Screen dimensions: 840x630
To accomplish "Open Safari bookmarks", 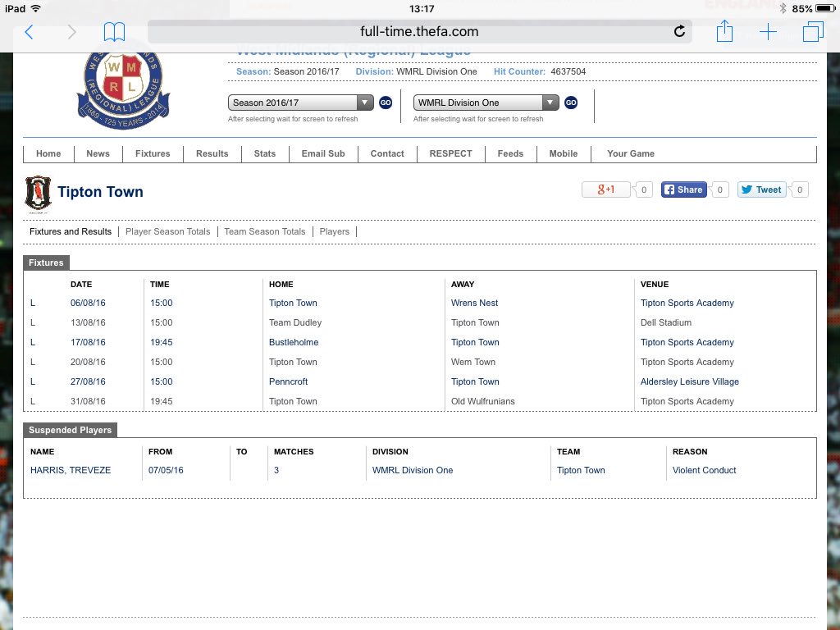I will click(x=115, y=31).
